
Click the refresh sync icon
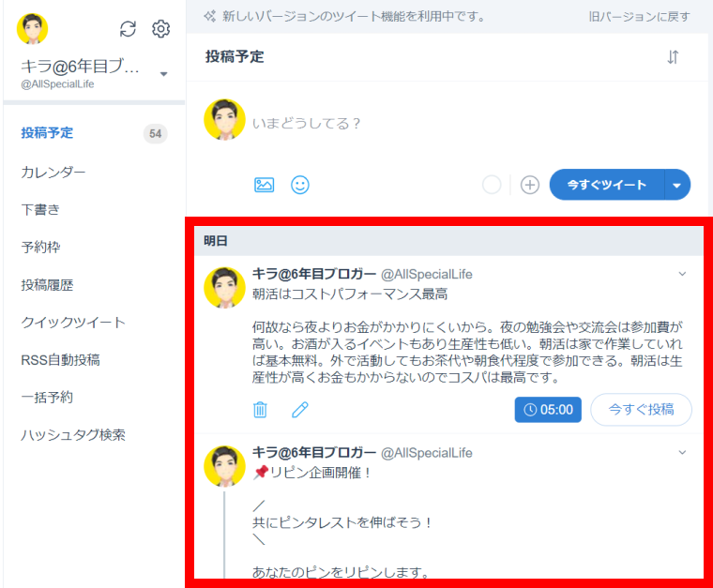(129, 29)
